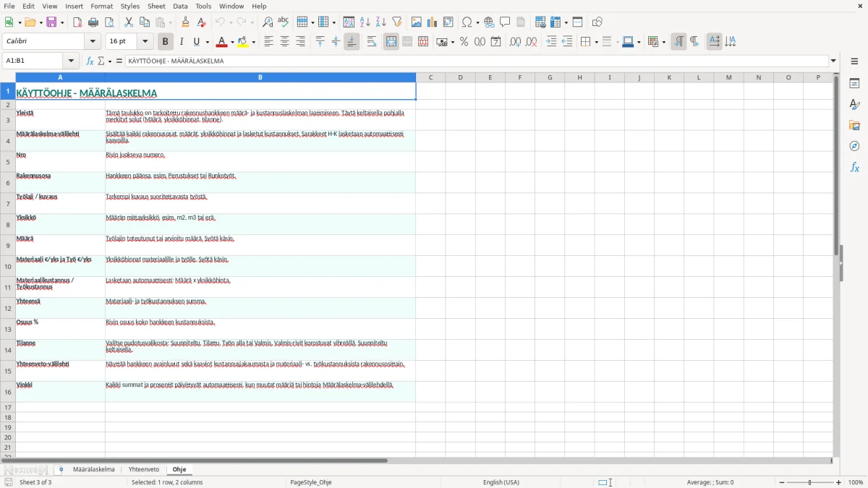Open the Borders dropdown arrow

click(595, 42)
